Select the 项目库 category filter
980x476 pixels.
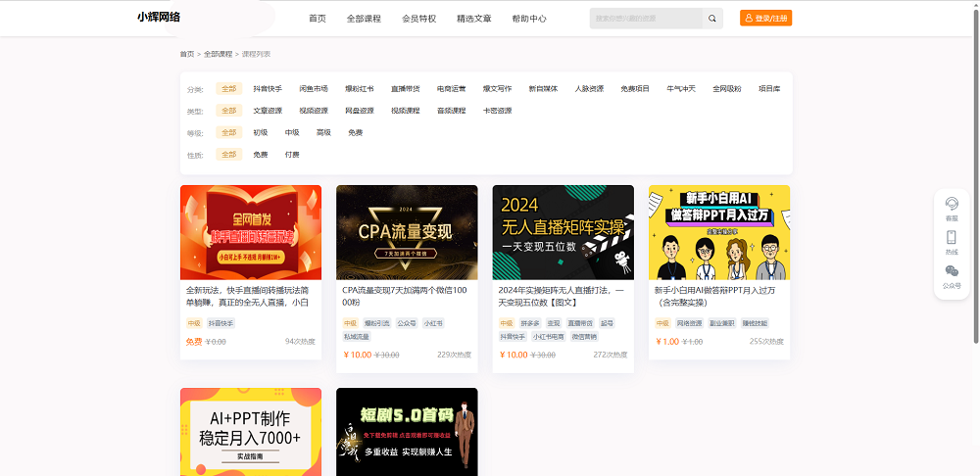click(x=769, y=89)
